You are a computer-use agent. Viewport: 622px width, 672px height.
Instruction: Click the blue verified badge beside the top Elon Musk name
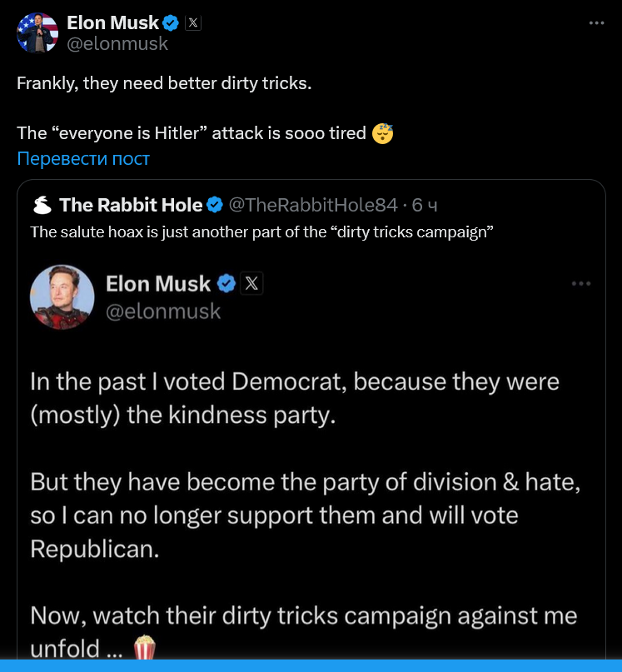[x=171, y=23]
